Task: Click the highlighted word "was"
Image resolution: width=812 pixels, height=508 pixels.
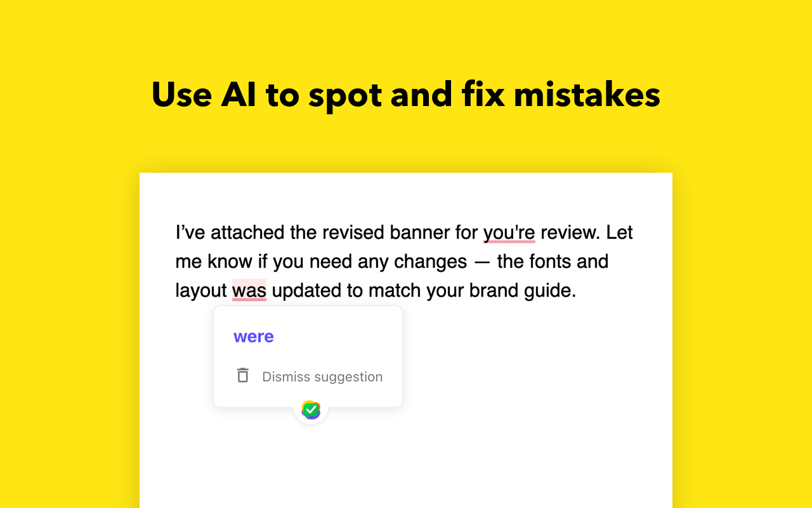Action: coord(250,290)
